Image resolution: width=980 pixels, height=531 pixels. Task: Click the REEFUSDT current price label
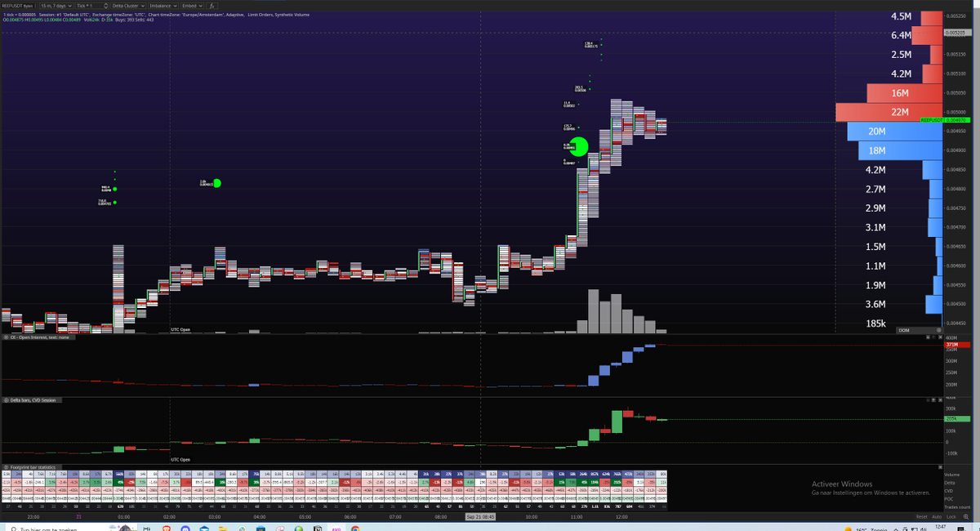click(944, 120)
